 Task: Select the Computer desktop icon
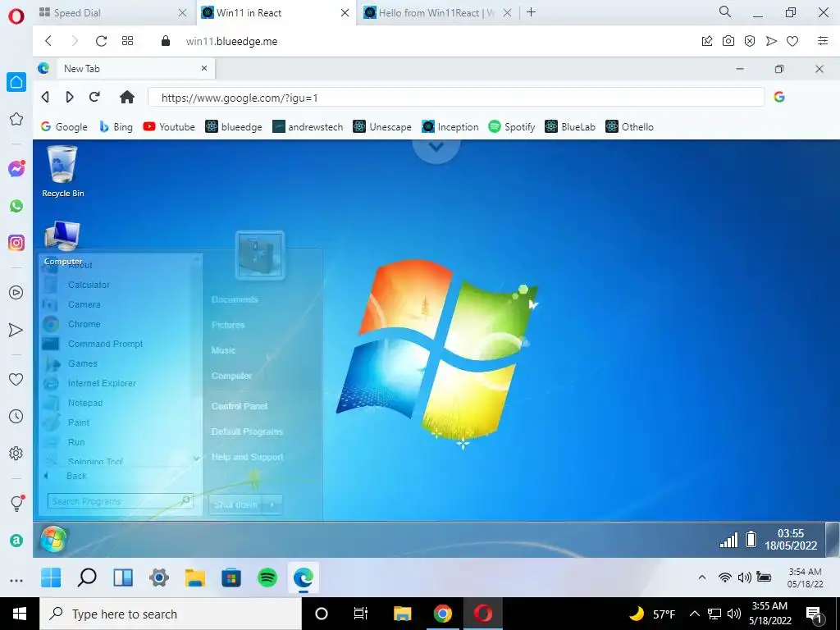pos(62,243)
